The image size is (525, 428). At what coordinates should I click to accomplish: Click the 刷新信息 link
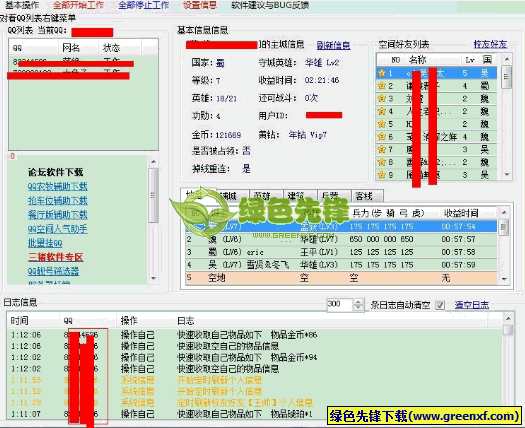(x=333, y=45)
